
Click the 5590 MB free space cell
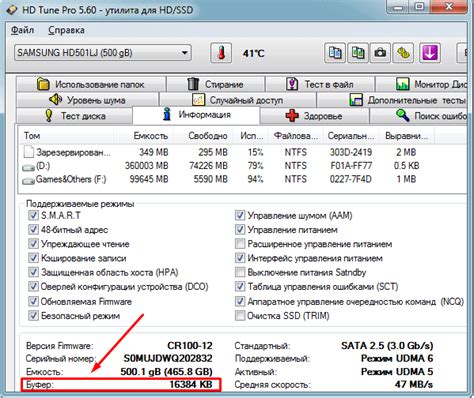pos(211,179)
